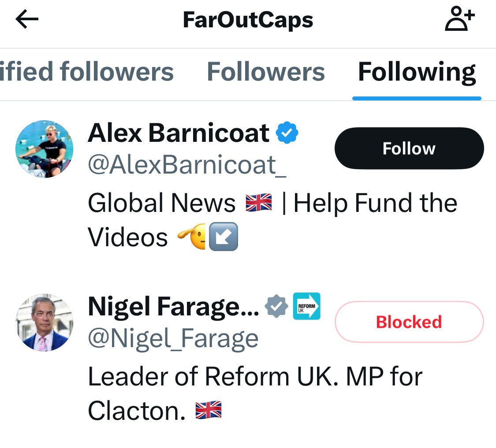Click the saluting face emoji in bio
Image resolution: width=496 pixels, height=448 pixels.
(x=192, y=236)
